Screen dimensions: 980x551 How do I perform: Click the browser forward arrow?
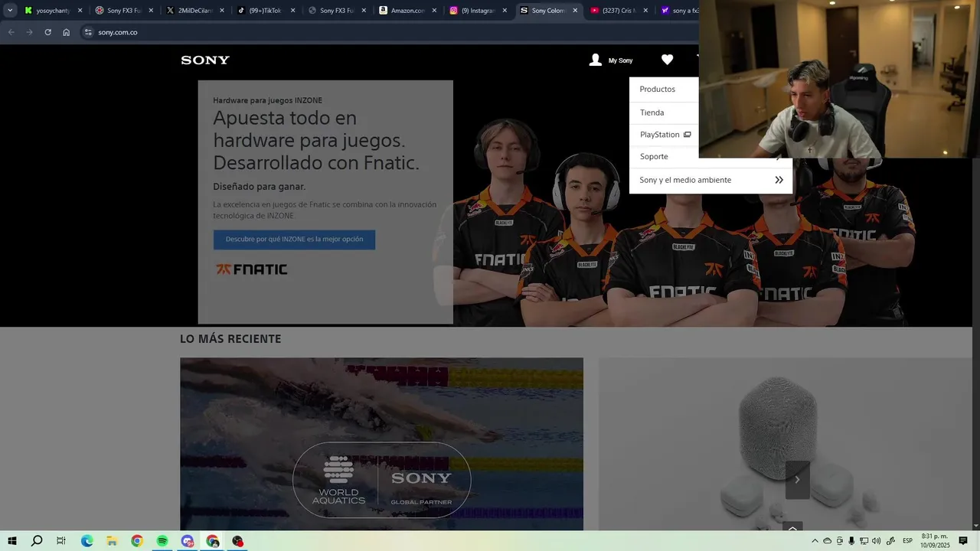click(29, 32)
